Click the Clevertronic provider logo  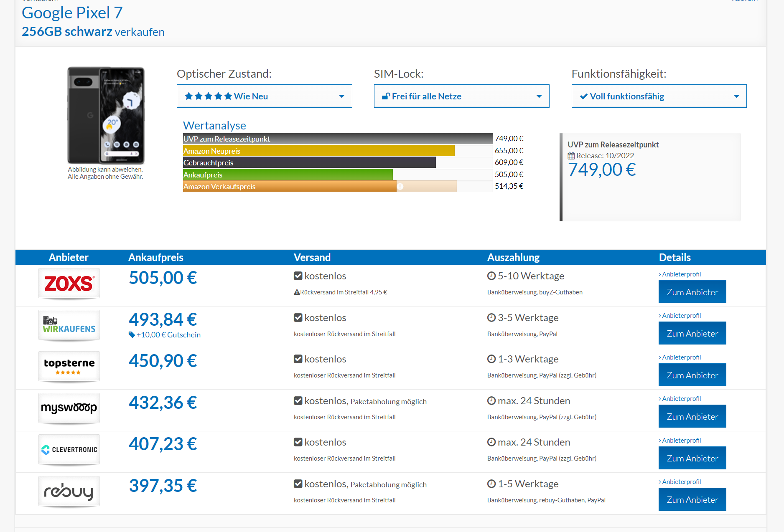pos(69,449)
